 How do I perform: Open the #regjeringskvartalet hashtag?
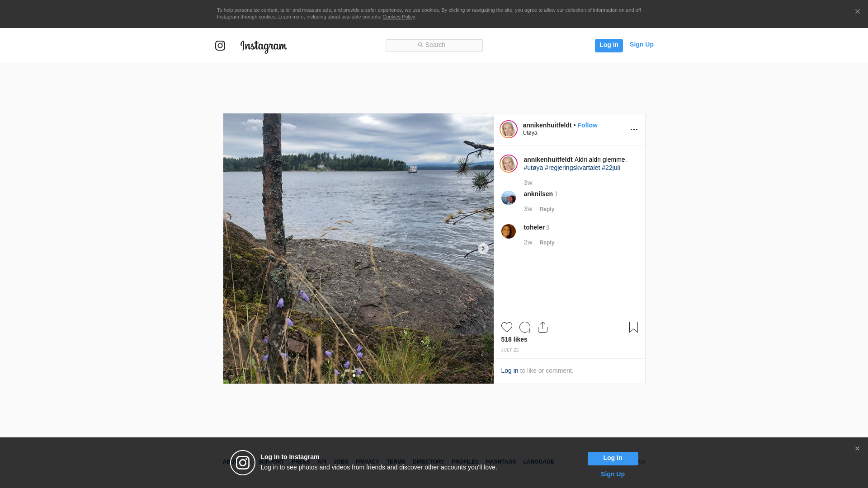pyautogui.click(x=572, y=168)
